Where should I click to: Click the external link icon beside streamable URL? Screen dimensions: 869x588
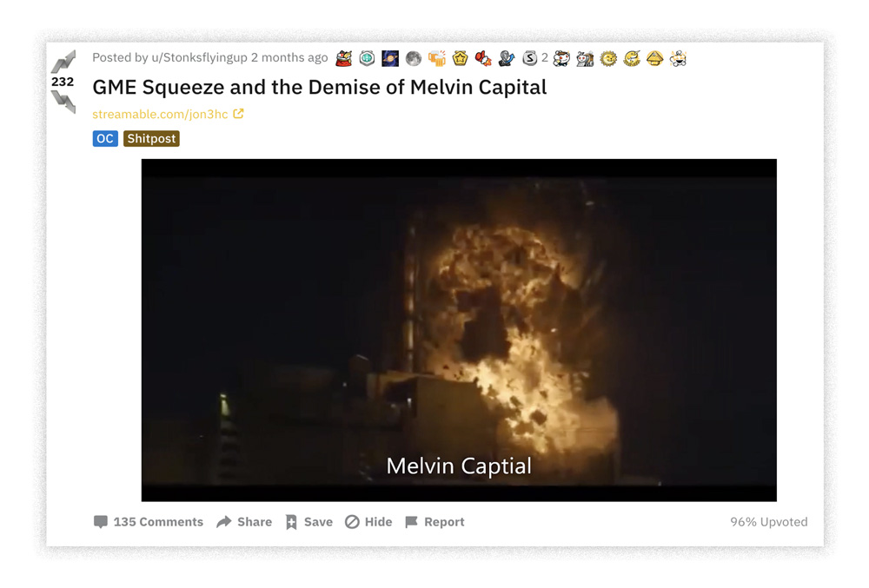[238, 114]
